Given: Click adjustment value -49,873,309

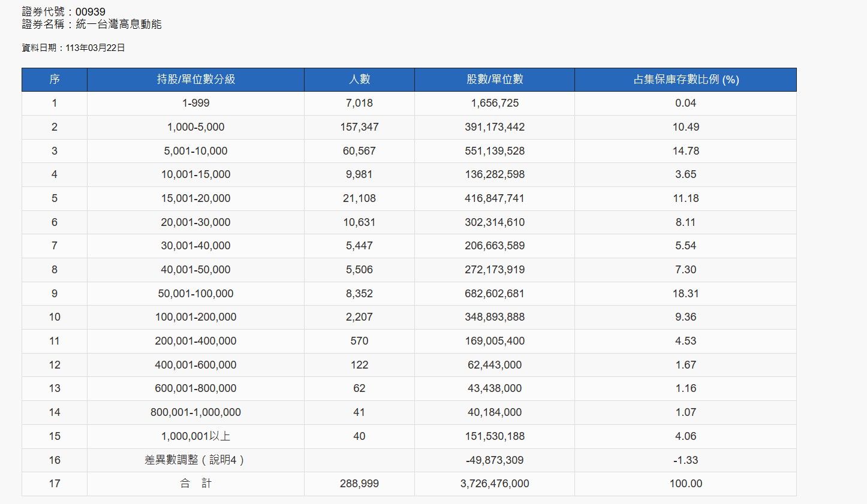Looking at the screenshot, I should coord(495,460).
